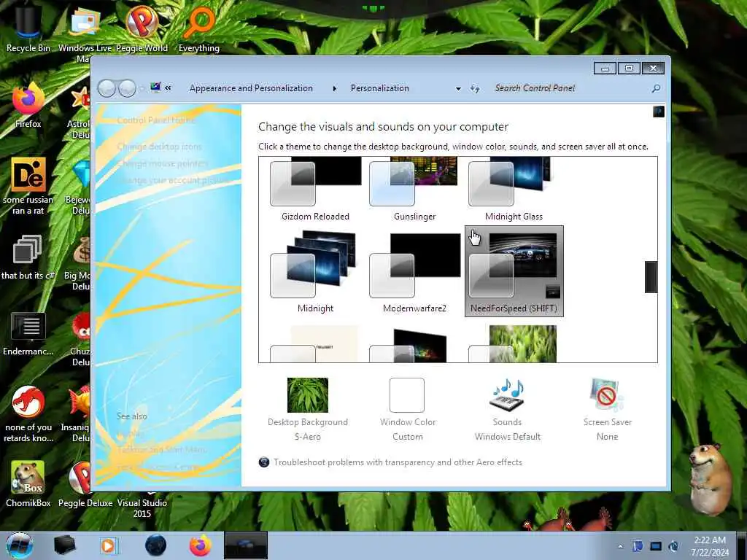This screenshot has height=560, width=747.
Task: Open the 'some russian ran a rat' icon
Action: point(28,186)
